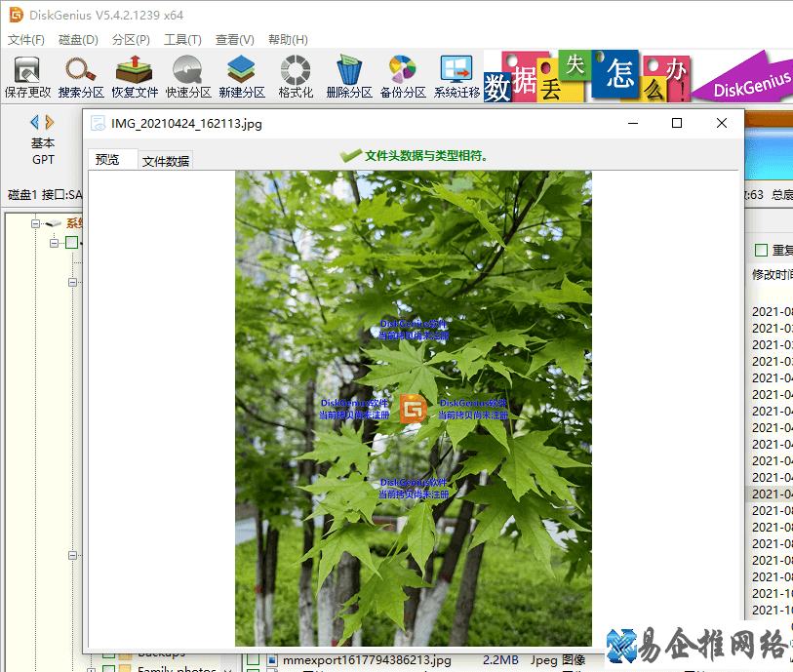Image resolution: width=793 pixels, height=672 pixels.
Task: Open the 帮助(H) menu
Action: pos(288,40)
